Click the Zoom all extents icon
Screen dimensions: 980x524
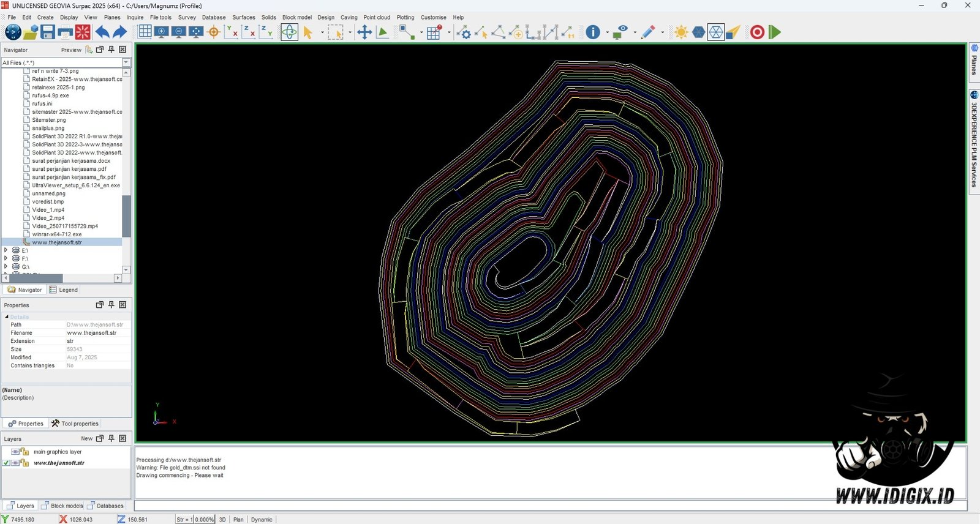coord(196,31)
